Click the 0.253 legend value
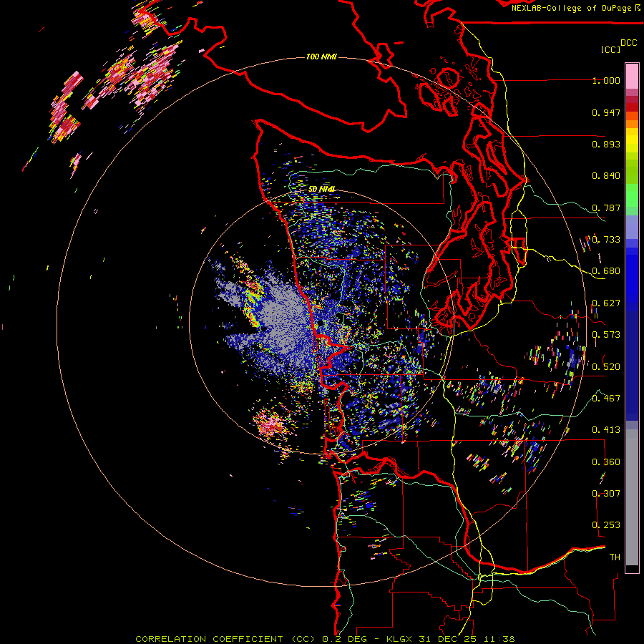 [606, 525]
